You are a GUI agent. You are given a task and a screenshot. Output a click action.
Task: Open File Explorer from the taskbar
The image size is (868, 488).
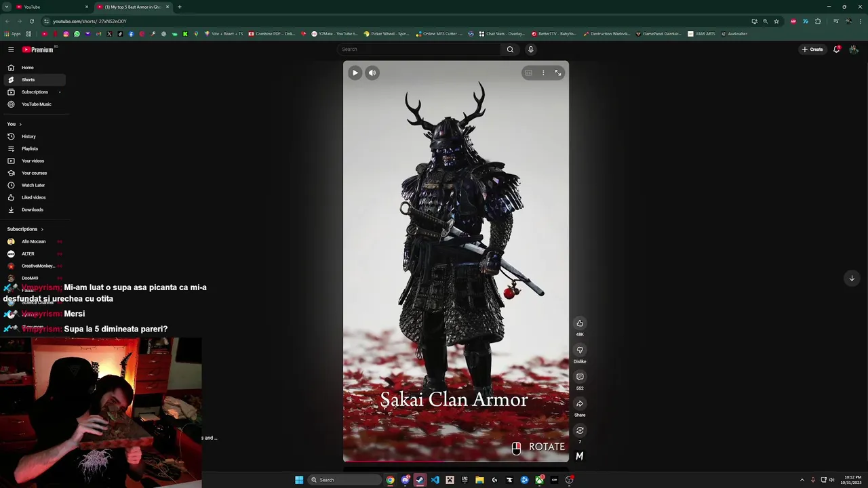coord(479,480)
